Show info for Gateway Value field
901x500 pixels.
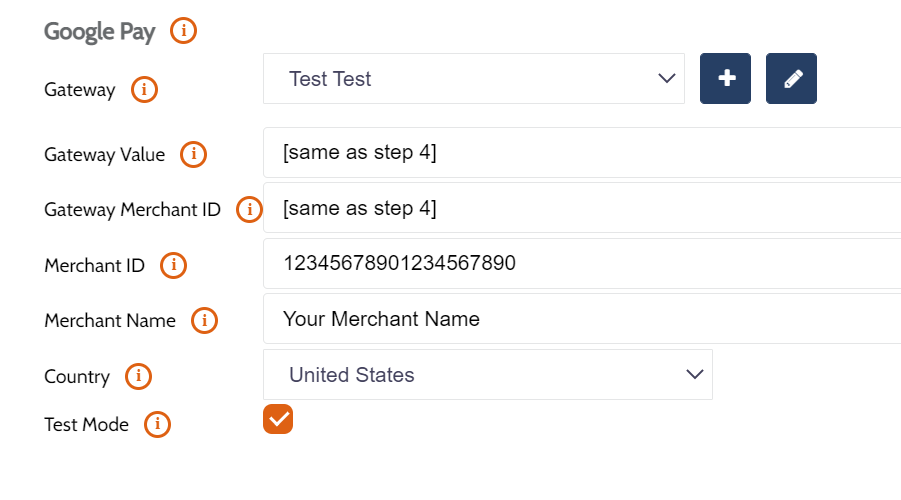193,155
